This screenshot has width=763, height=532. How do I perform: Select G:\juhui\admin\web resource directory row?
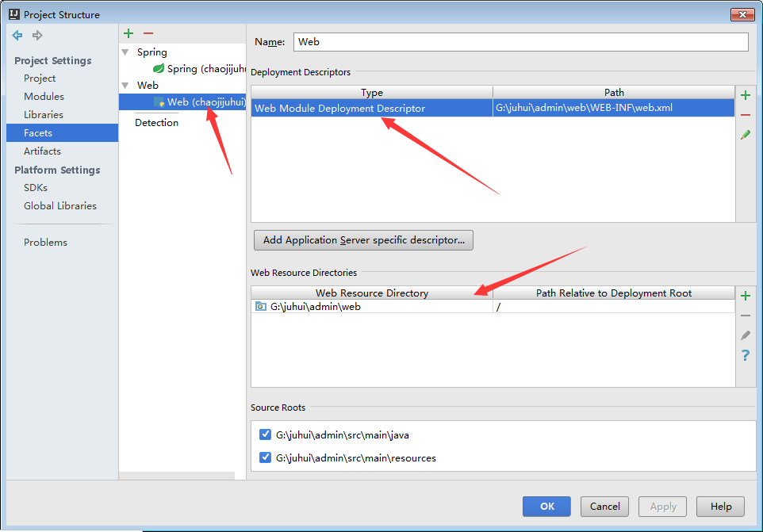(x=493, y=306)
